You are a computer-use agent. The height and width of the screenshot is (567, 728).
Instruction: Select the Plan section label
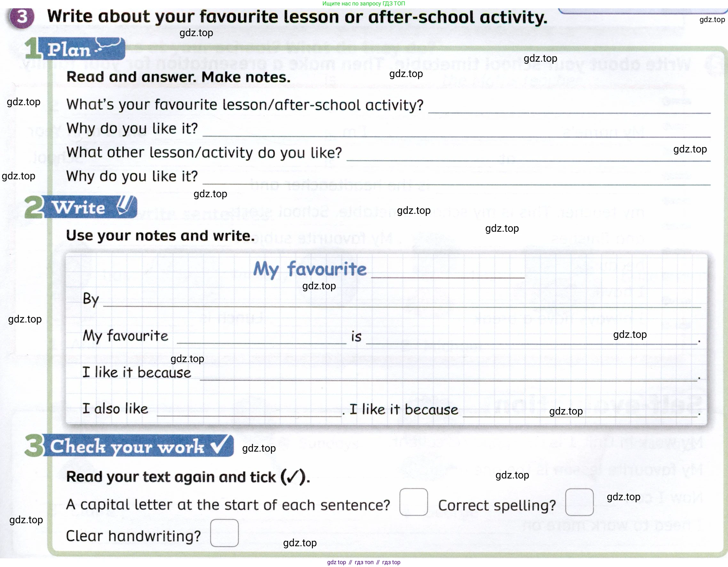(x=69, y=50)
